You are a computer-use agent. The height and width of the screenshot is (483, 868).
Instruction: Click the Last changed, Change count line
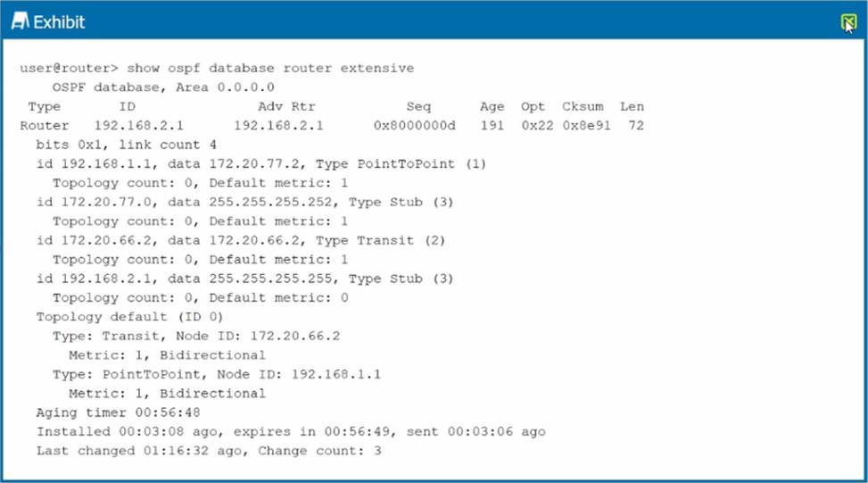click(x=209, y=451)
